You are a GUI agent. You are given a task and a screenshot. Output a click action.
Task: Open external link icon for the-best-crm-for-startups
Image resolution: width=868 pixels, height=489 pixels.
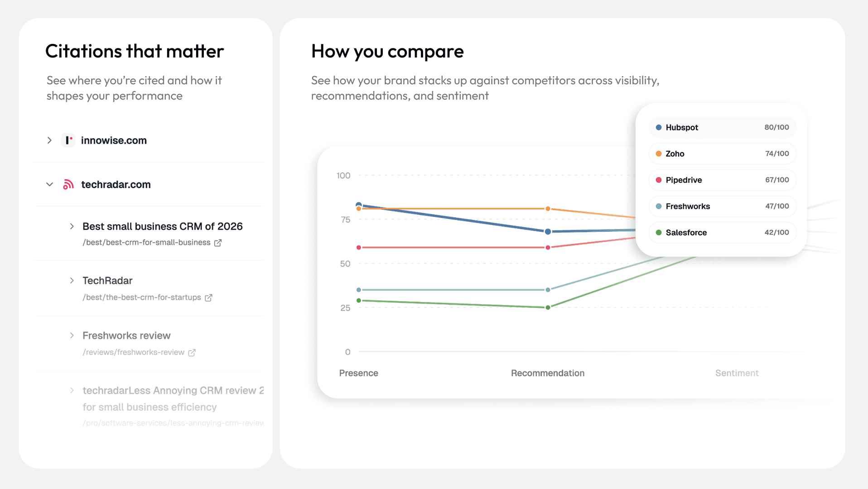pyautogui.click(x=208, y=297)
